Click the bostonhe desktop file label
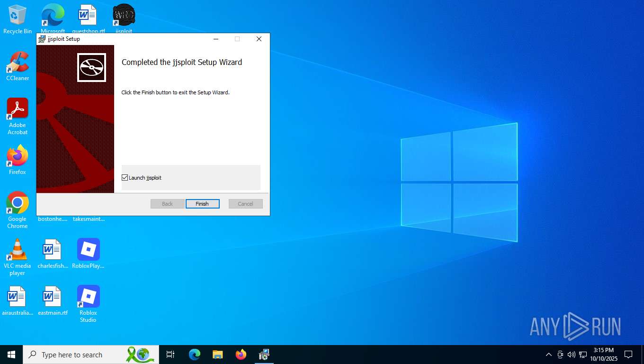Viewport: 644px width, 364px height. coord(53,219)
